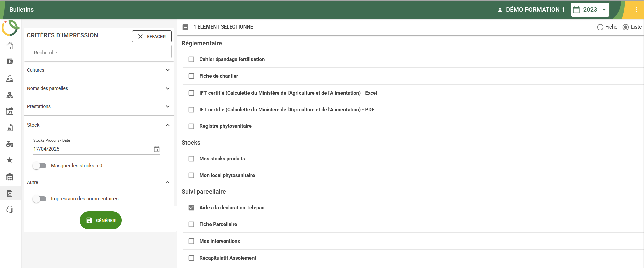Collapse the Stock section
644x268 pixels.
click(99, 125)
